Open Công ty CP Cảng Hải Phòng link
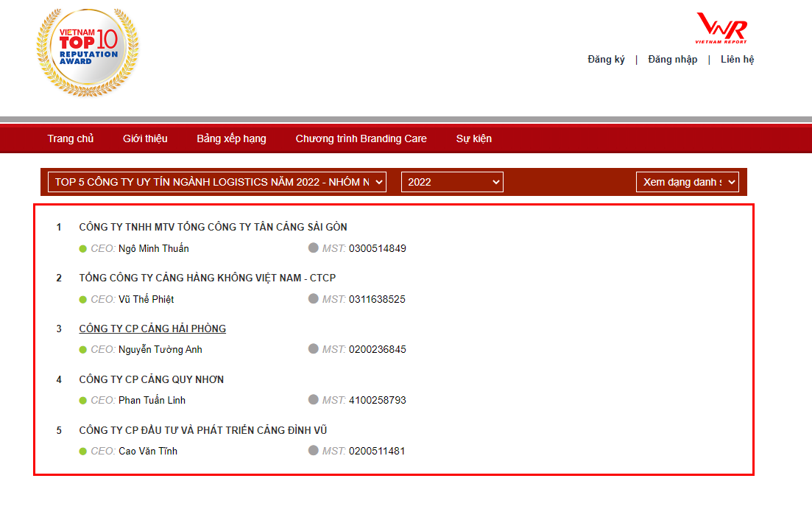This screenshot has height=509, width=812. (152, 329)
